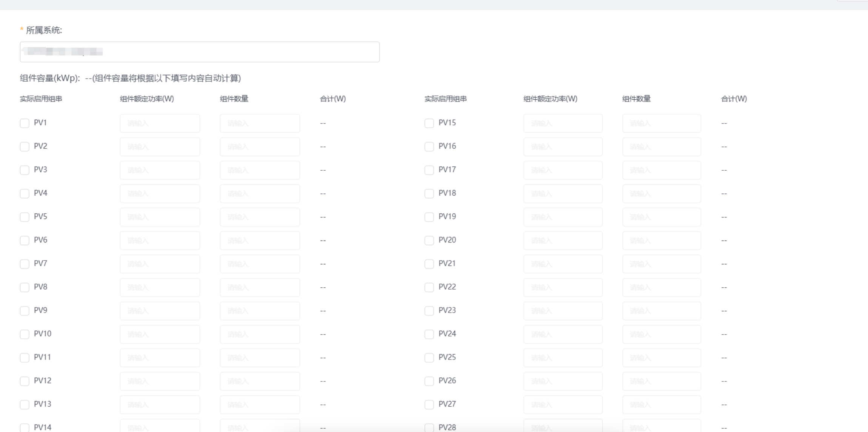Check the PV1 string checkbox

tap(25, 123)
